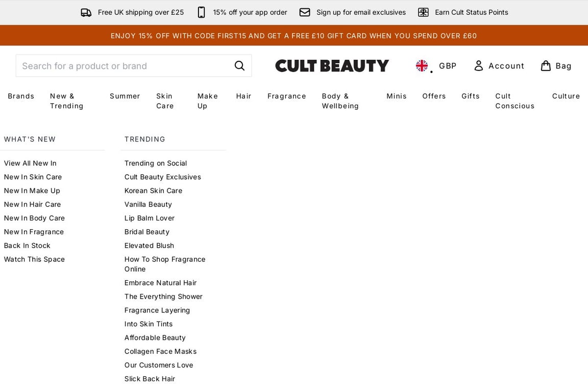
Task: Open Cult Beauty Exclusives
Action: (x=163, y=177)
